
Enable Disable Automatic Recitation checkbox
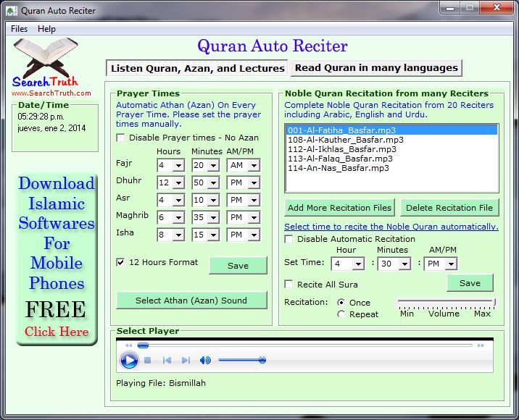pos(288,239)
